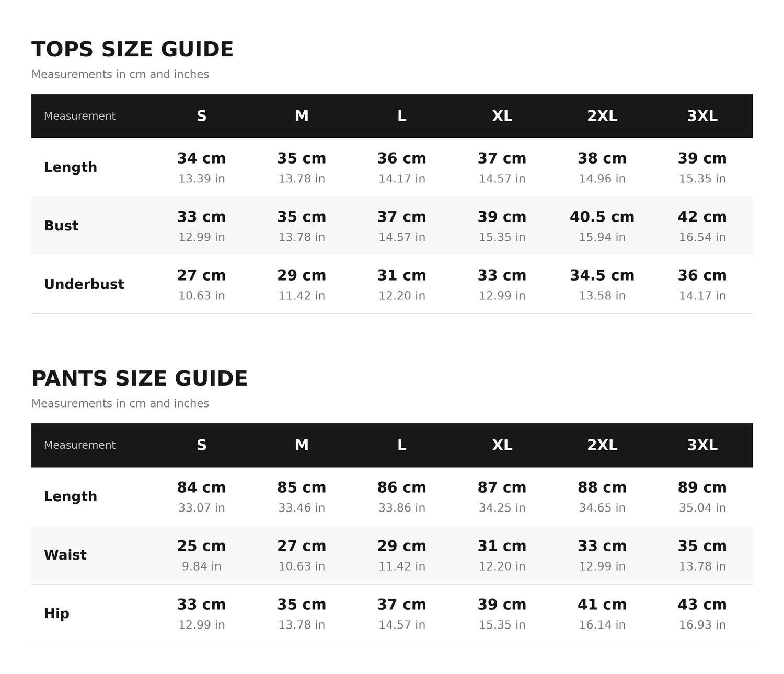Click the 34.5 cm underbust value
The width and height of the screenshot is (784, 674).
click(x=602, y=275)
